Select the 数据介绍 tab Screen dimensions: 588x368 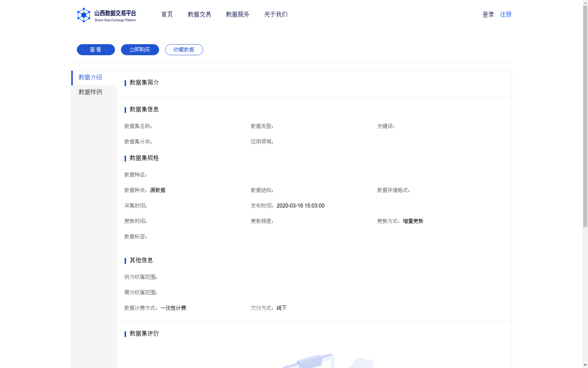coord(90,77)
